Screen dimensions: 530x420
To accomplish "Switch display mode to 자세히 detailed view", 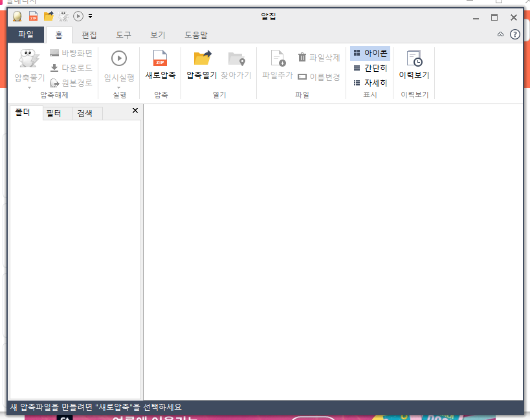I will click(370, 82).
